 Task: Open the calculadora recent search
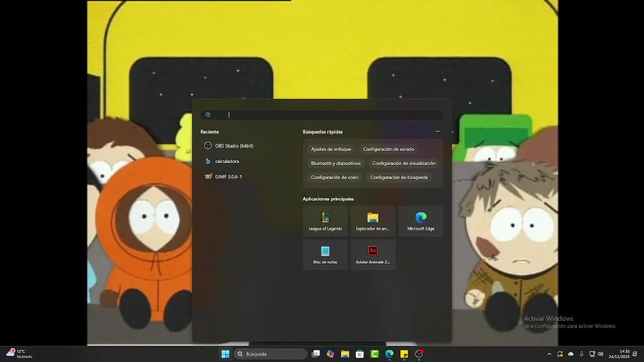[x=221, y=161]
